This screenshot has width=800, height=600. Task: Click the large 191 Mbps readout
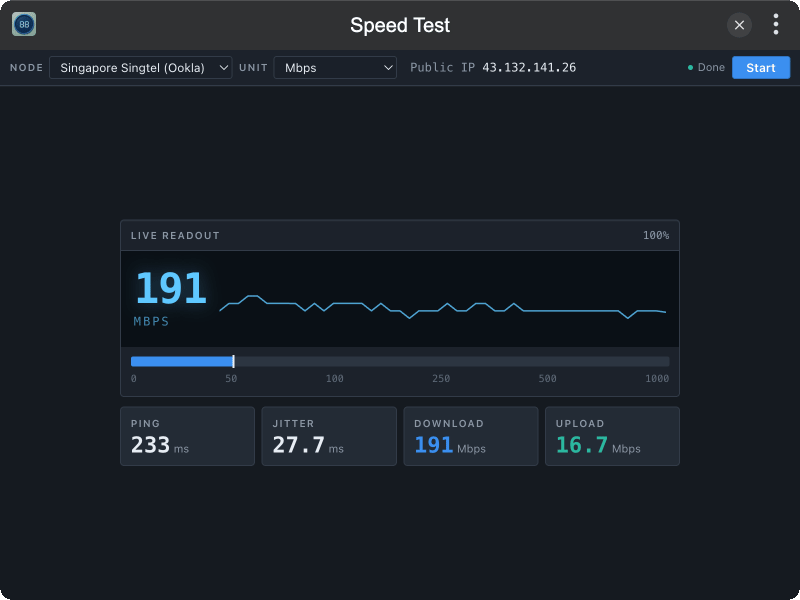[170, 288]
